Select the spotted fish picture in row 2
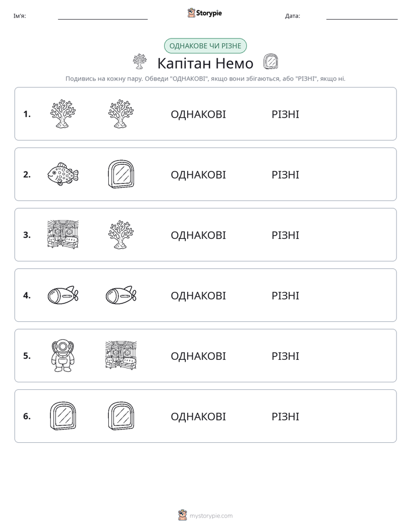Viewport: 411px width, 532px height. point(63,174)
